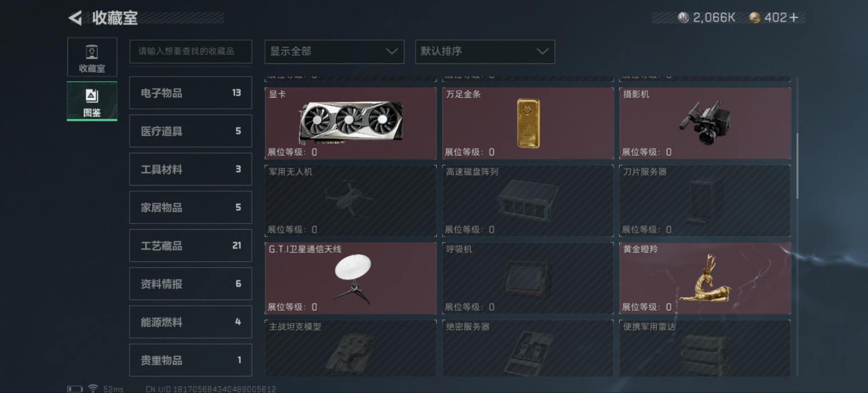Select the 显卡 graphics card item

click(350, 123)
